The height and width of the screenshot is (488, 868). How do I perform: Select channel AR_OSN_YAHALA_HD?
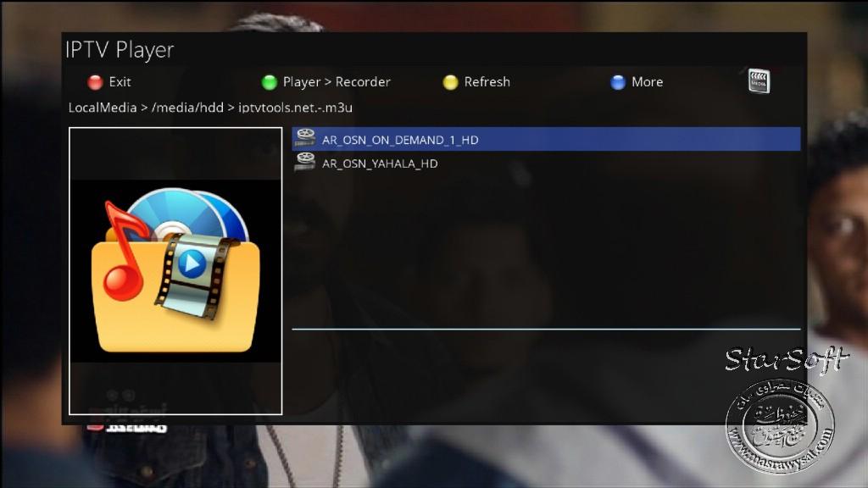point(546,164)
